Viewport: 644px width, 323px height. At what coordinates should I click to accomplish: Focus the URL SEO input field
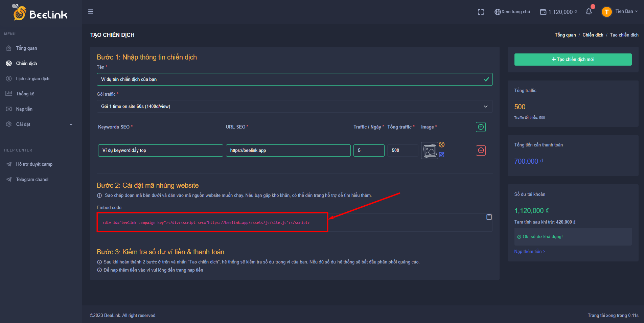pos(288,151)
